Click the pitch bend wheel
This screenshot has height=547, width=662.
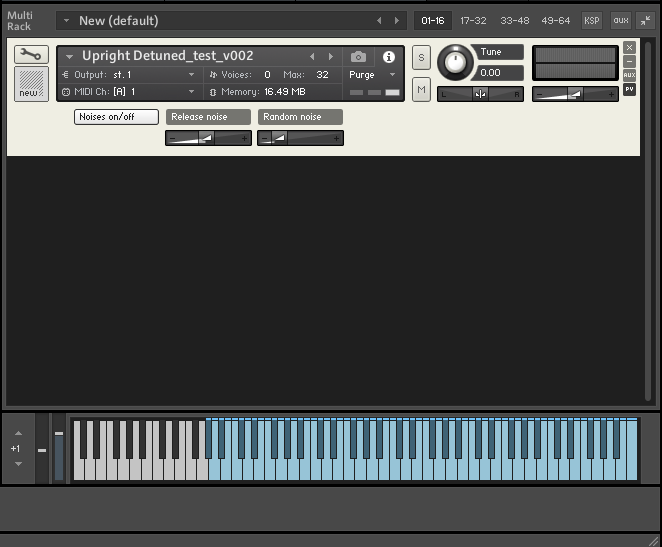(42, 450)
